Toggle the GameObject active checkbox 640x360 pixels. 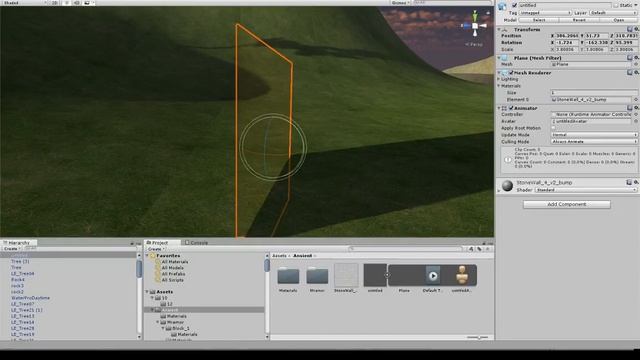pos(514,5)
